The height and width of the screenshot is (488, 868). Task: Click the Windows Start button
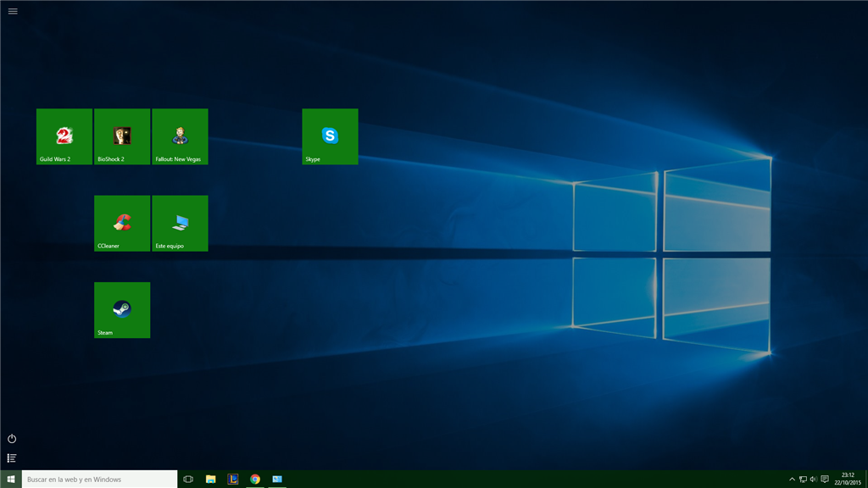[11, 480]
